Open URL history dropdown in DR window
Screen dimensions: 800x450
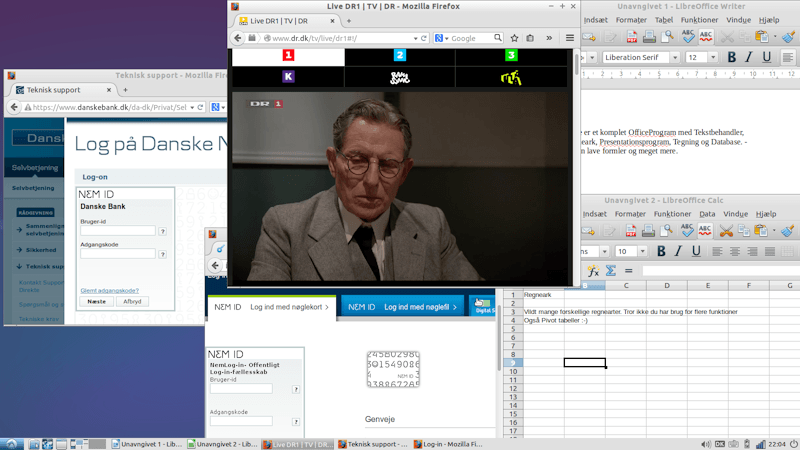tap(415, 38)
